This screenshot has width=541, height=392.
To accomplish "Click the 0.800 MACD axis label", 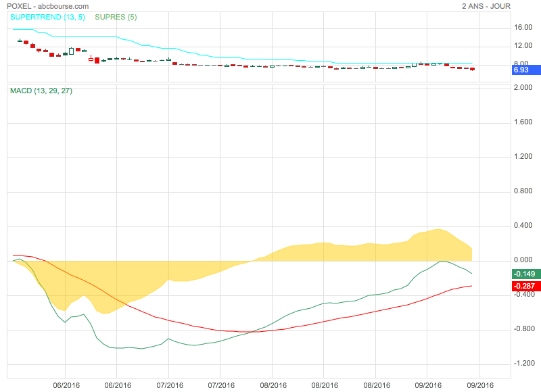I will pos(523,191).
